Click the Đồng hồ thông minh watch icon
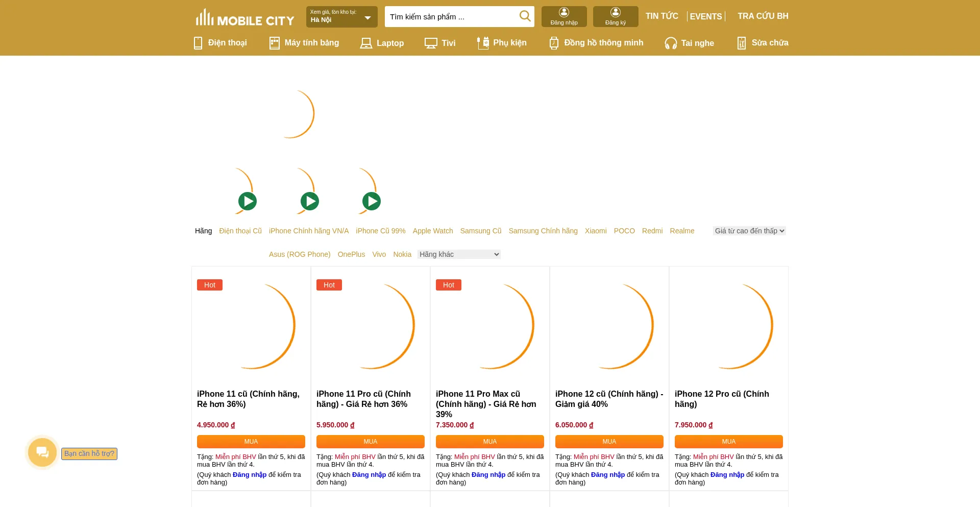 pyautogui.click(x=554, y=43)
